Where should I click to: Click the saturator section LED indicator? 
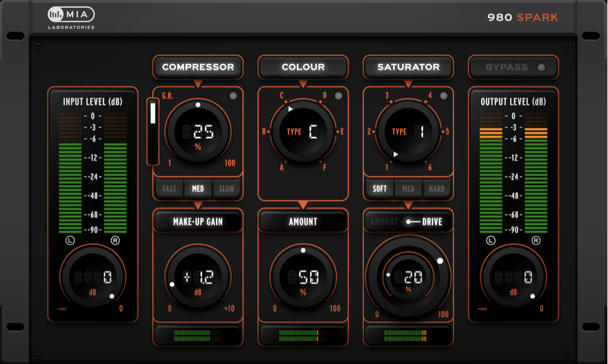pyautogui.click(x=444, y=96)
